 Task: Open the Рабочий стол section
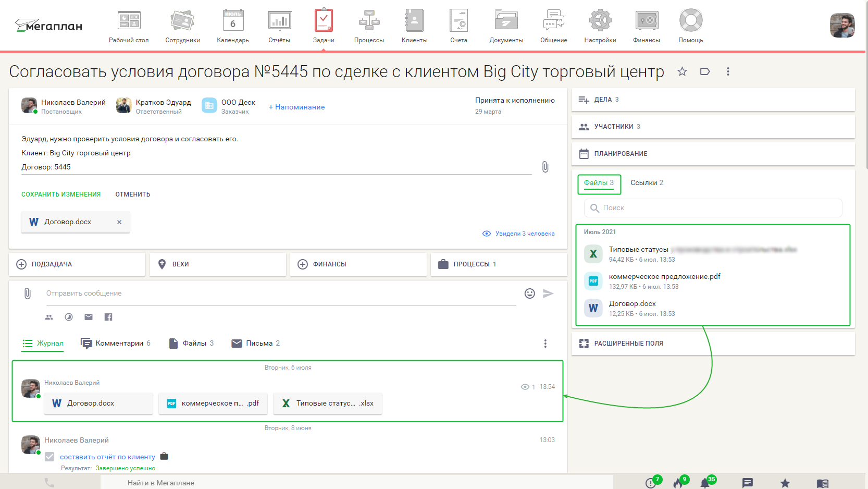[x=129, y=27]
